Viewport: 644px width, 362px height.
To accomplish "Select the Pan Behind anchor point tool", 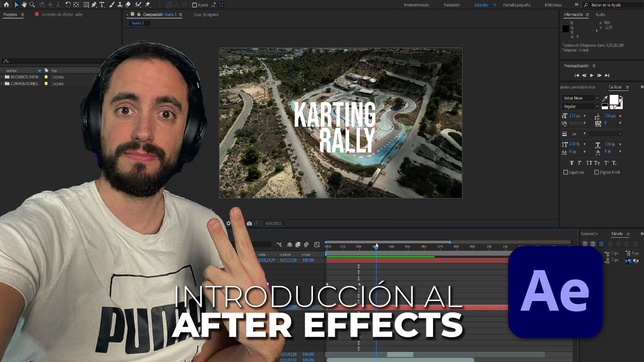I will click(x=76, y=5).
